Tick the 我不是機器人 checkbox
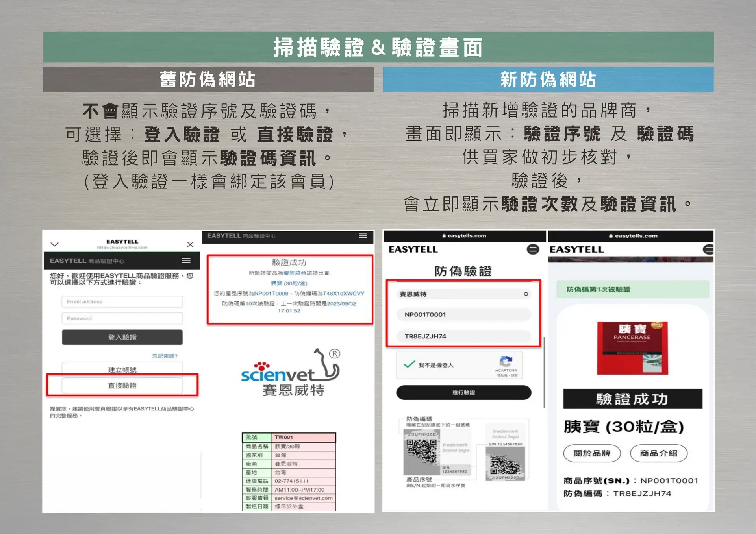756x534 pixels. tap(409, 364)
